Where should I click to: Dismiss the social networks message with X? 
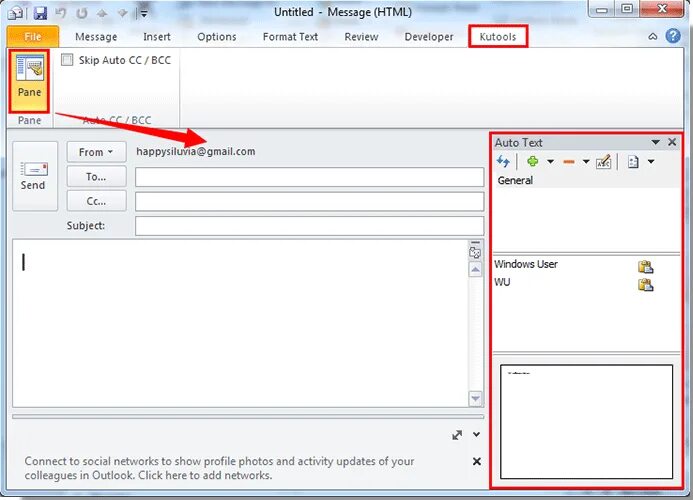pos(476,462)
